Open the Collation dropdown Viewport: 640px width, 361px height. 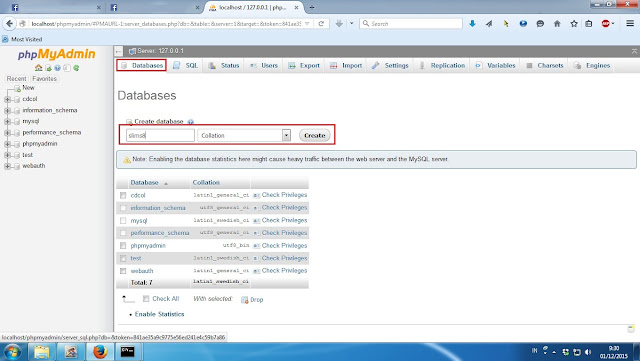click(244, 135)
